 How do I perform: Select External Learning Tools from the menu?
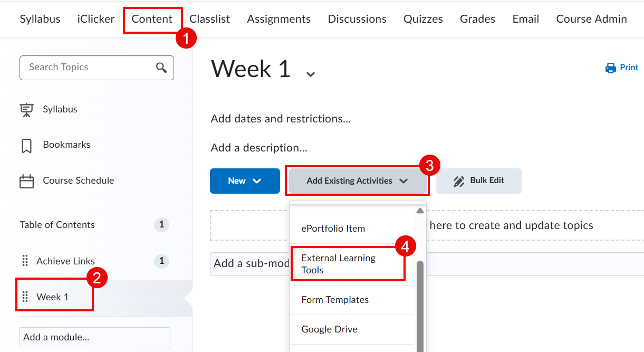pos(339,264)
